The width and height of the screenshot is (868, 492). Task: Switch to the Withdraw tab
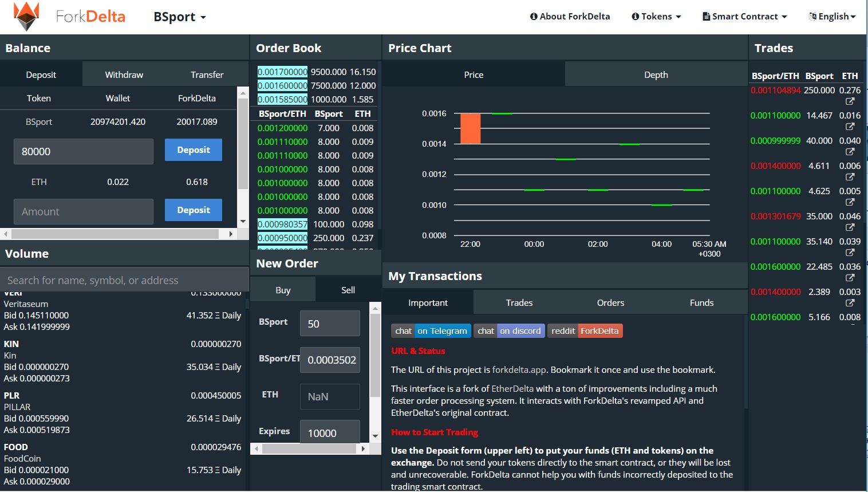pyautogui.click(x=124, y=74)
